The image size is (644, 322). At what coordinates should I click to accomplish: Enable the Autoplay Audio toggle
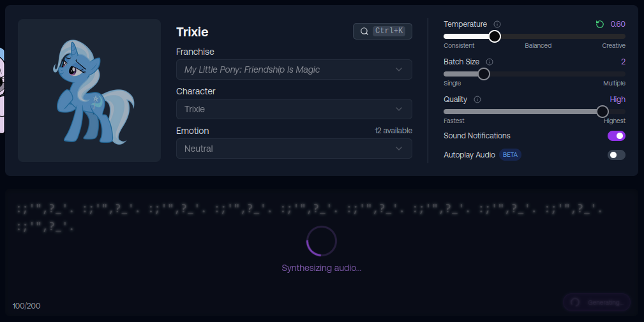tap(617, 155)
